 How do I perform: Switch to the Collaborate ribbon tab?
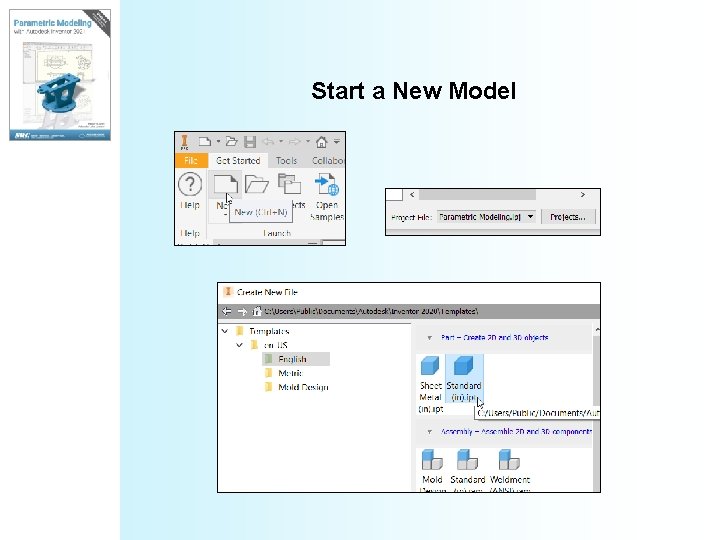click(x=327, y=160)
